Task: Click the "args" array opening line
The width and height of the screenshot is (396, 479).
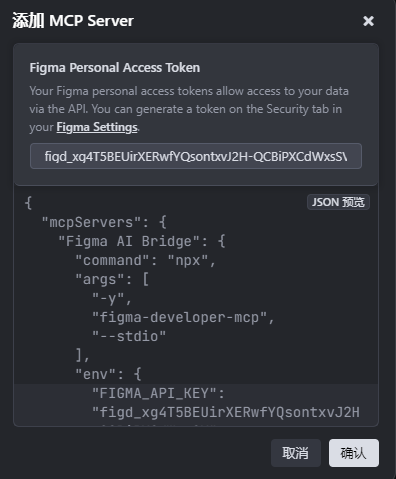Action: click(x=112, y=279)
